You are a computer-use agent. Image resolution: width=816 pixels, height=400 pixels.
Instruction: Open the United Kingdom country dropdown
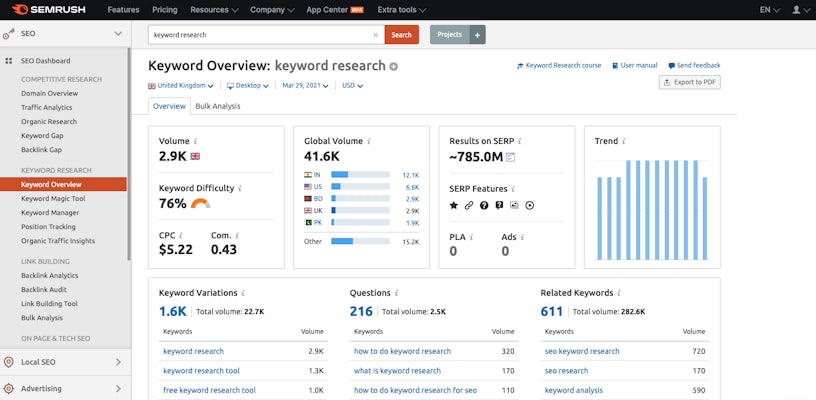pyautogui.click(x=181, y=86)
